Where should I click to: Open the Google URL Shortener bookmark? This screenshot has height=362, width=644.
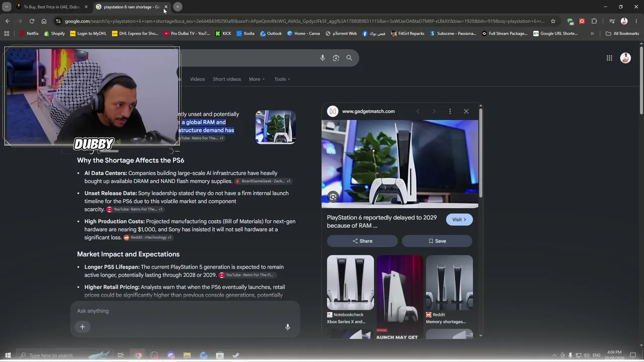click(x=555, y=34)
